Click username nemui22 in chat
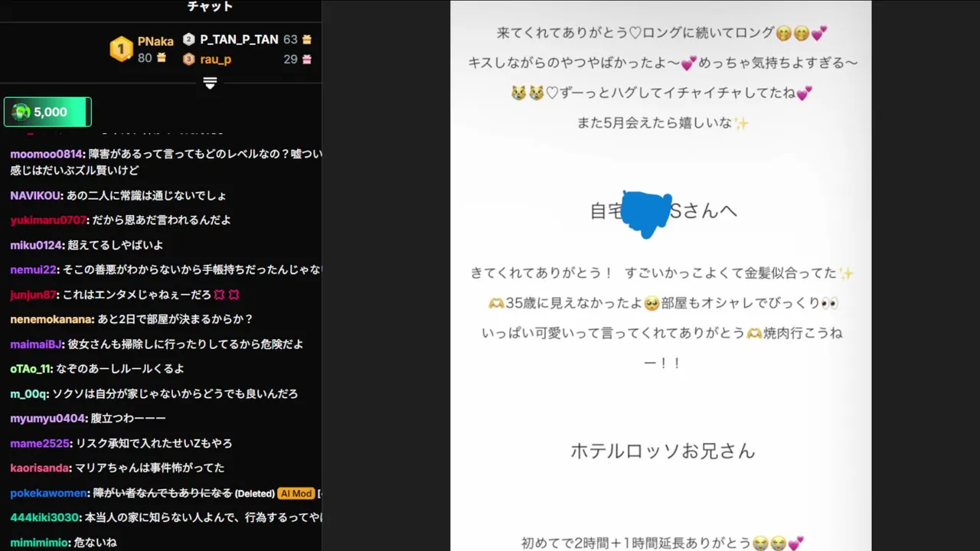 point(34,269)
